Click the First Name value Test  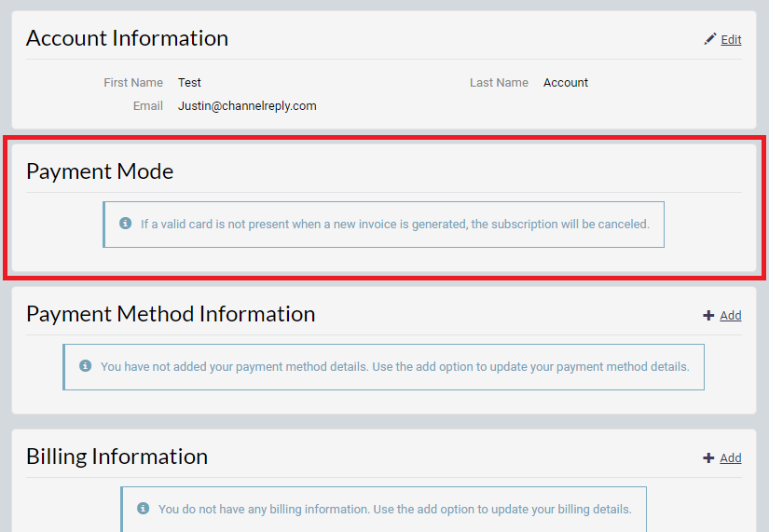189,82
